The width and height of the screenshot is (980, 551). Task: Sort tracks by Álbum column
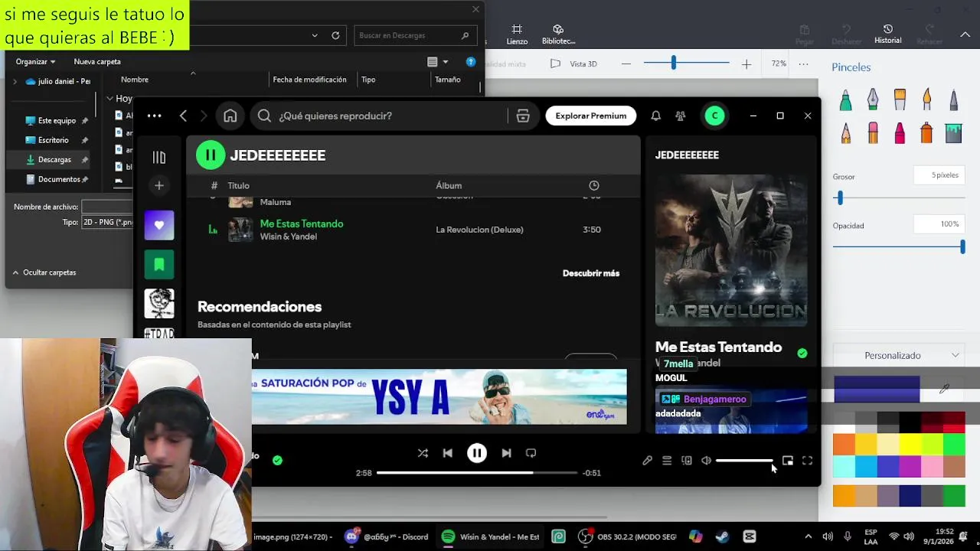pos(449,185)
